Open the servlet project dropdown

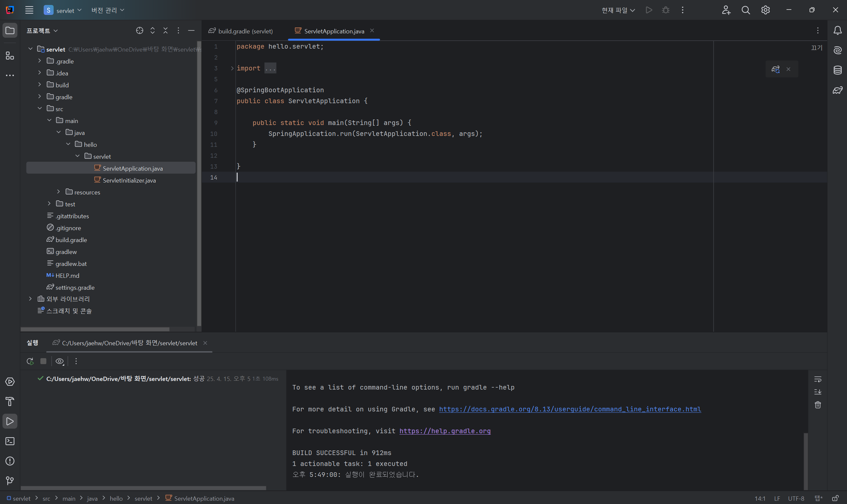pos(63,10)
